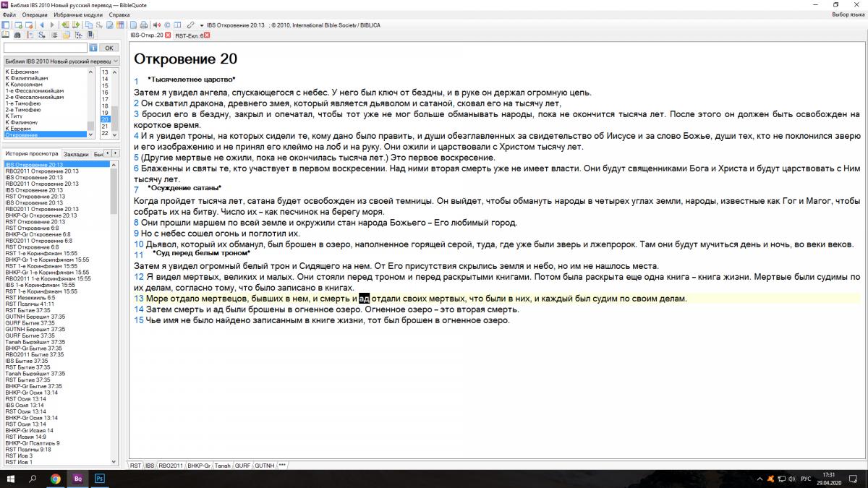
Task: Click the chain link icon in toolbar
Action: (190, 25)
